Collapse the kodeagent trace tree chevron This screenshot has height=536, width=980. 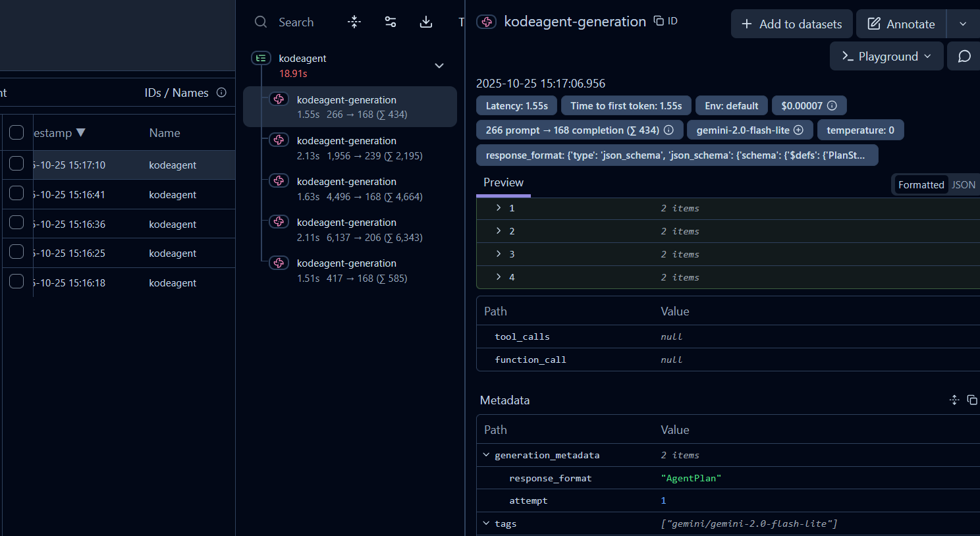(x=439, y=66)
